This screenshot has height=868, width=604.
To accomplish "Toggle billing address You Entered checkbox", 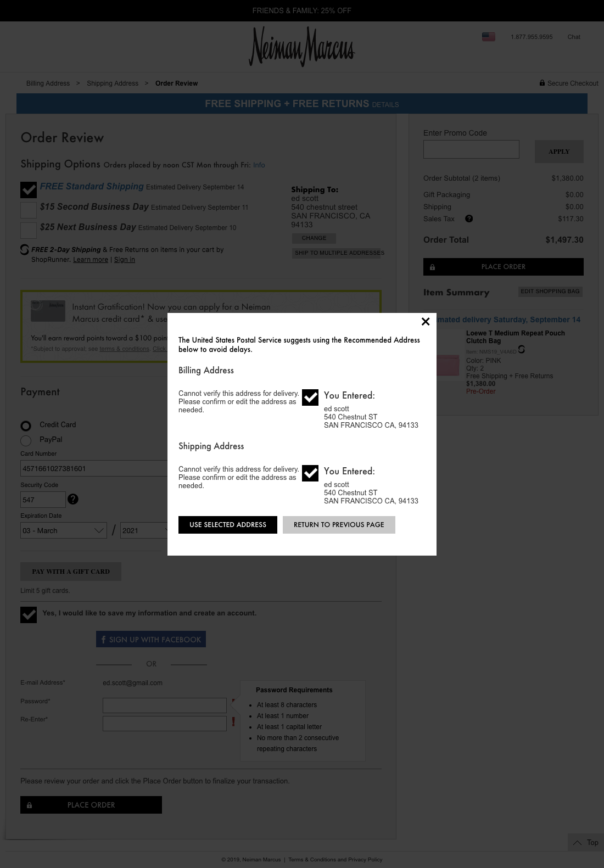I will (310, 397).
